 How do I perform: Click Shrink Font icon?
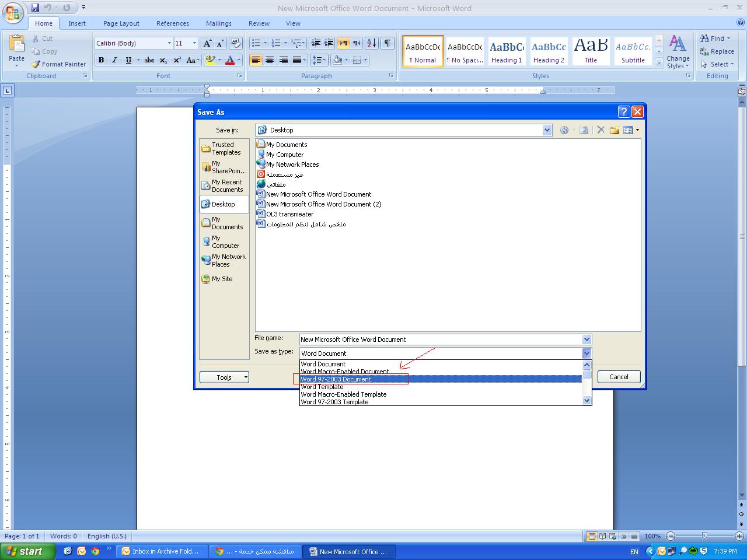click(220, 43)
